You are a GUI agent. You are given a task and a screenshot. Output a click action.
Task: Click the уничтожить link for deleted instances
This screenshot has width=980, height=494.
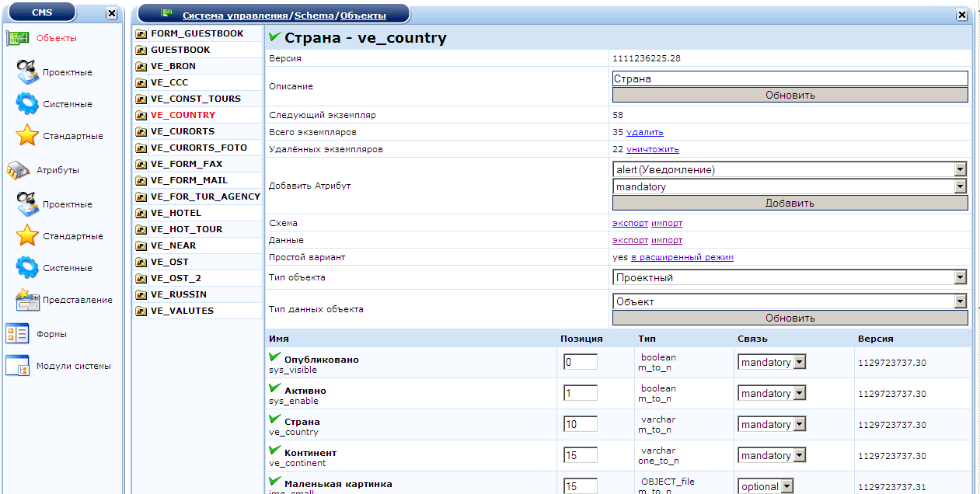[653, 149]
